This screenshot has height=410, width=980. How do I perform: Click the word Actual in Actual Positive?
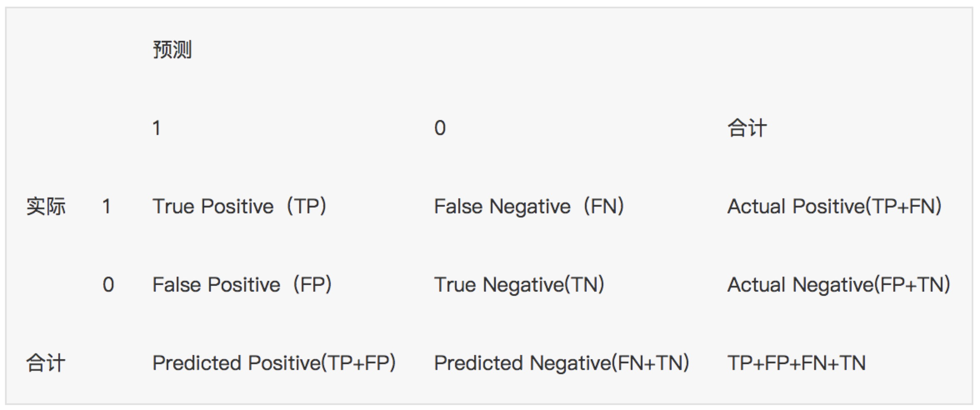tap(757, 206)
